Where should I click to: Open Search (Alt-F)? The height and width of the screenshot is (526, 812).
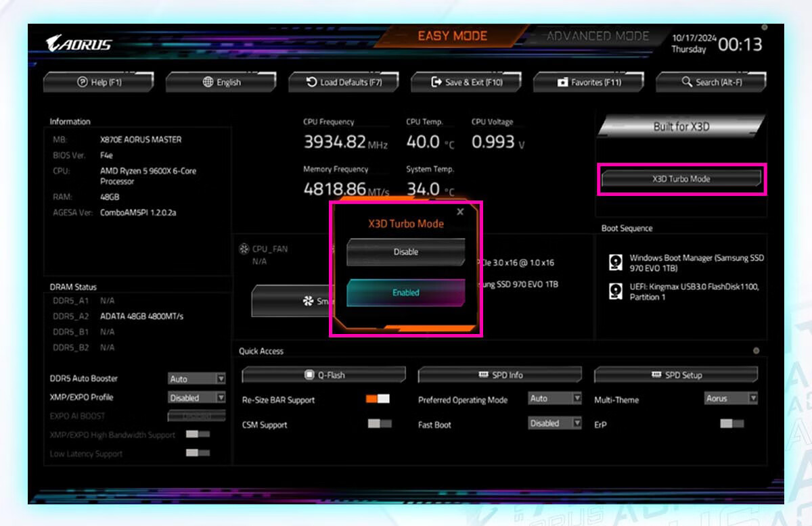[711, 82]
